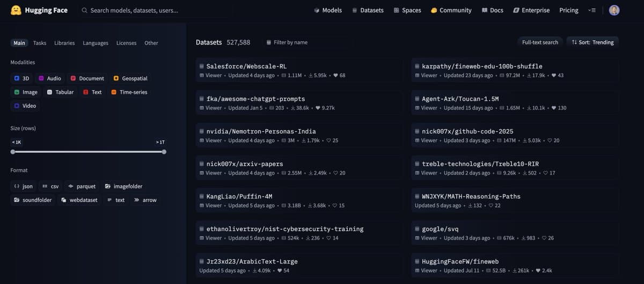Image resolution: width=644 pixels, height=284 pixels.
Task: Click the Filter by name field
Action: click(x=290, y=42)
